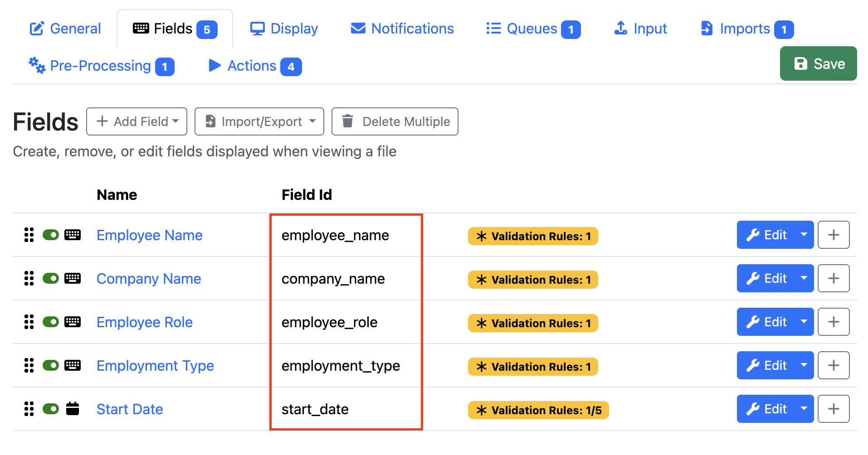Viewport: 868px width, 455px height.
Task: Open the Imports tab
Action: 746,29
